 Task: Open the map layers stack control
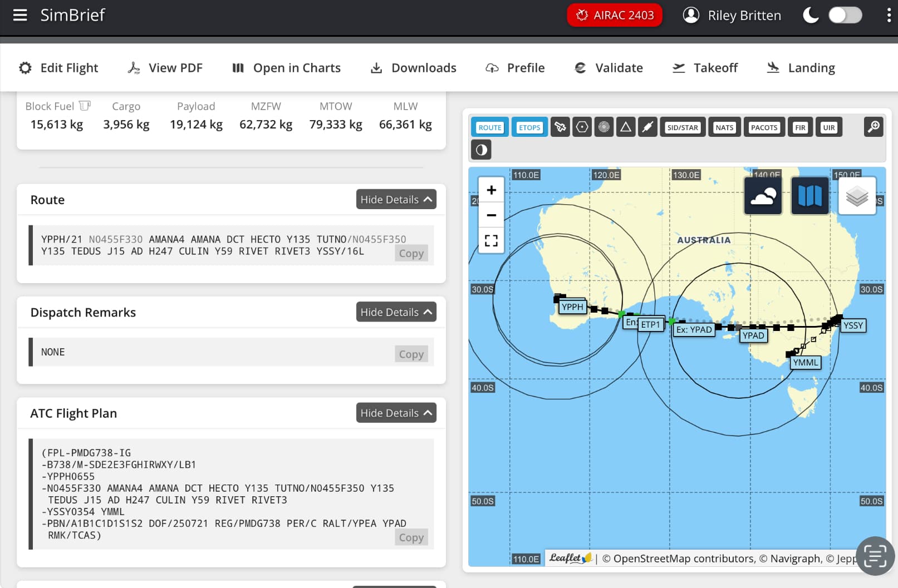(857, 196)
